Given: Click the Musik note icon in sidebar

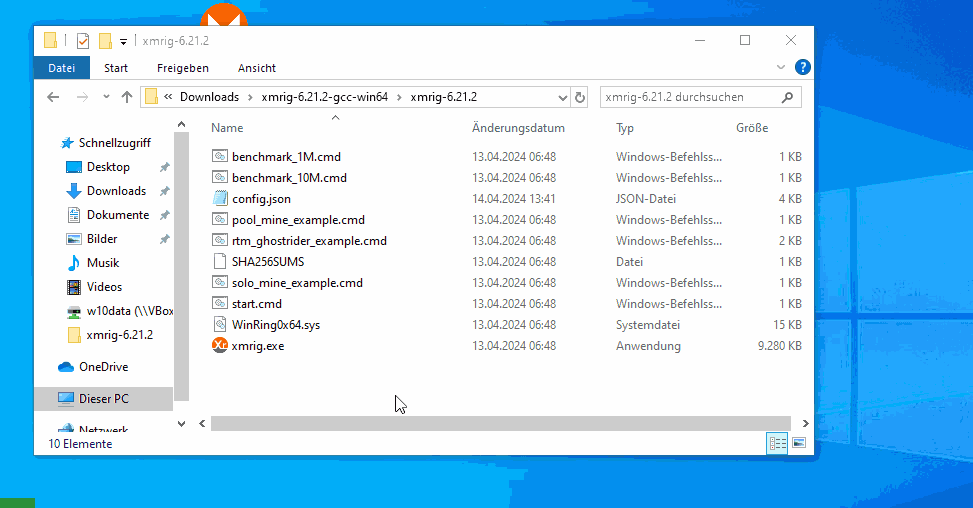Looking at the screenshot, I should 74,263.
